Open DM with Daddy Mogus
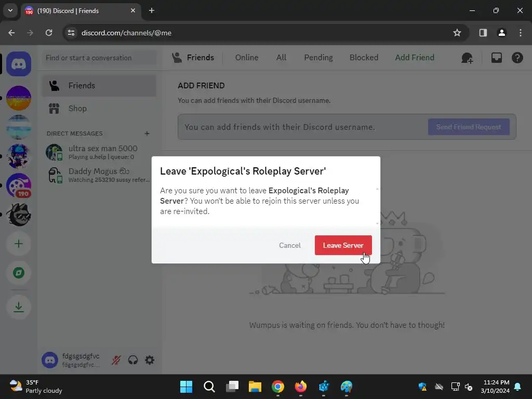This screenshot has width=532, height=399. [x=99, y=175]
